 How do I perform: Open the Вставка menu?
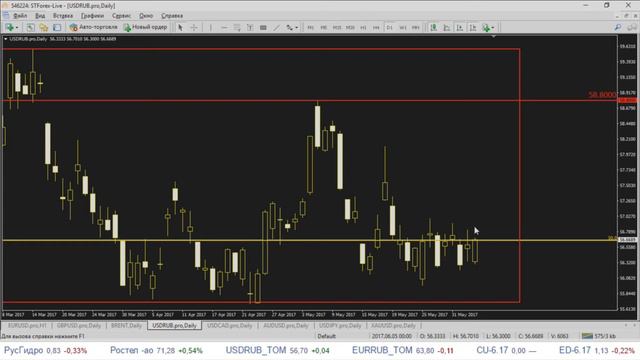coord(63,16)
